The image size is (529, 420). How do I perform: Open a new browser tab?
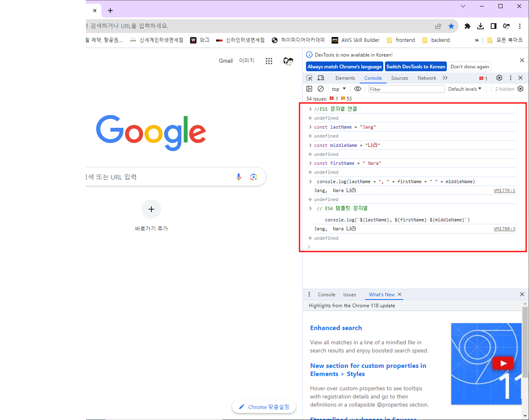click(110, 11)
